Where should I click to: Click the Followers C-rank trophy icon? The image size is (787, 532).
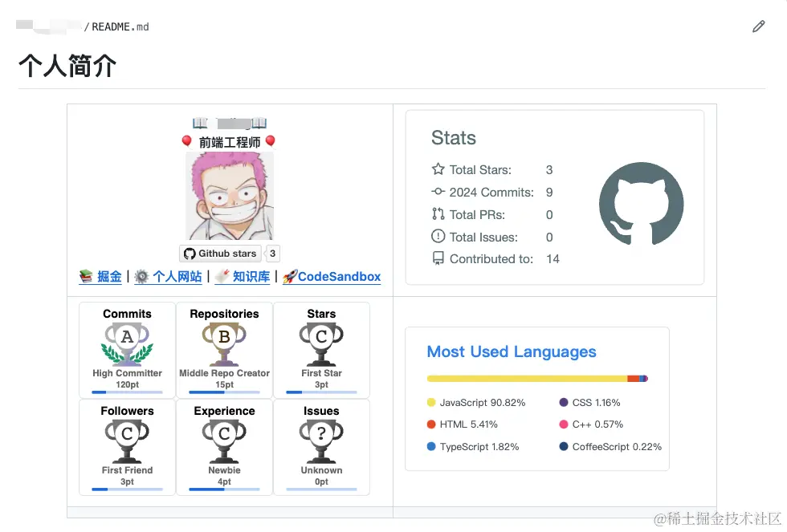click(x=127, y=441)
